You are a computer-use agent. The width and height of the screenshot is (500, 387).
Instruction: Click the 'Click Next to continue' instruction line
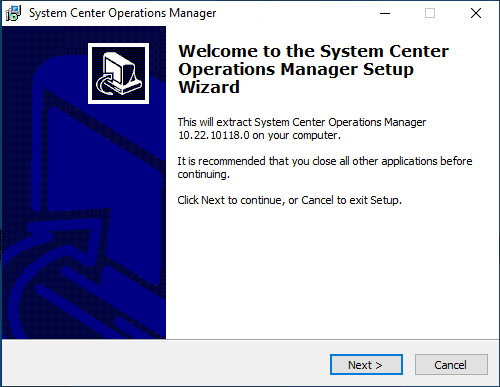click(x=289, y=200)
